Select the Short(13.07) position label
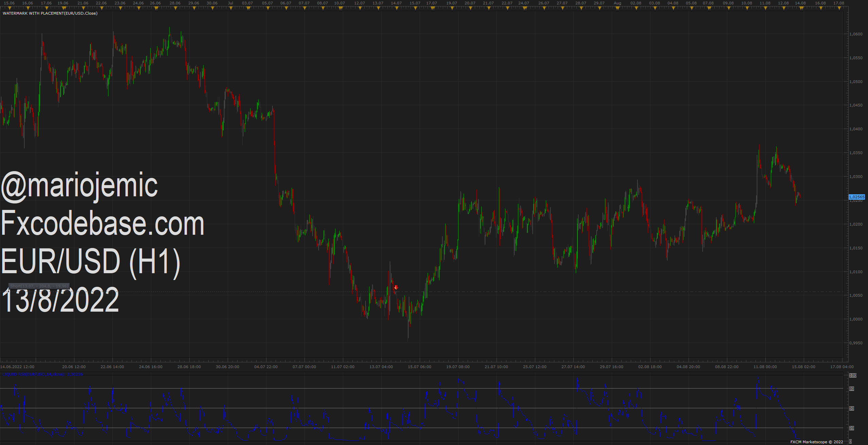The height and width of the screenshot is (445, 868). coord(39,286)
